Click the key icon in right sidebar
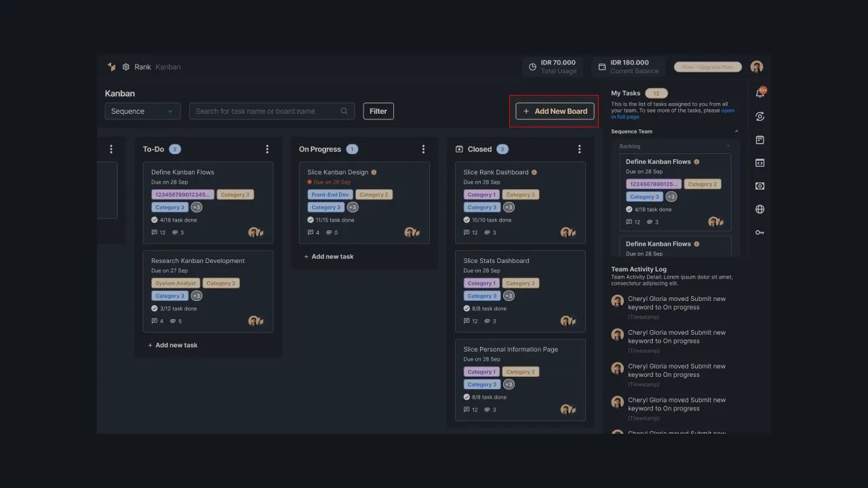 (x=759, y=232)
